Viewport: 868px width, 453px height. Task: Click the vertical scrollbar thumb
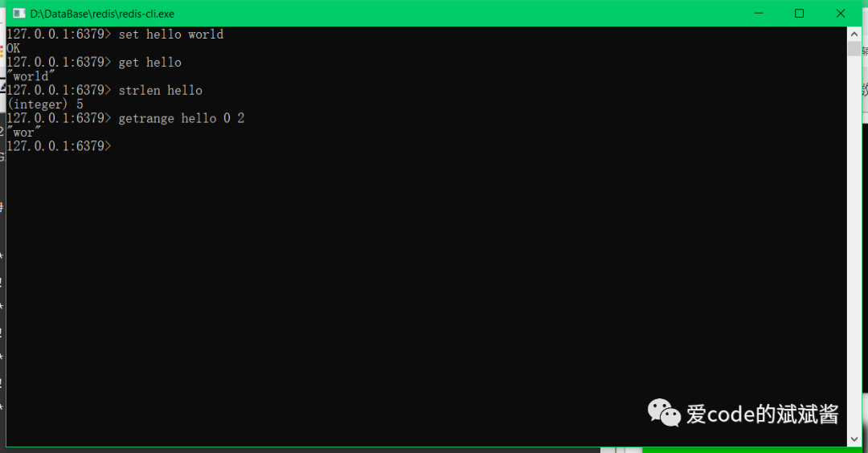coord(854,49)
